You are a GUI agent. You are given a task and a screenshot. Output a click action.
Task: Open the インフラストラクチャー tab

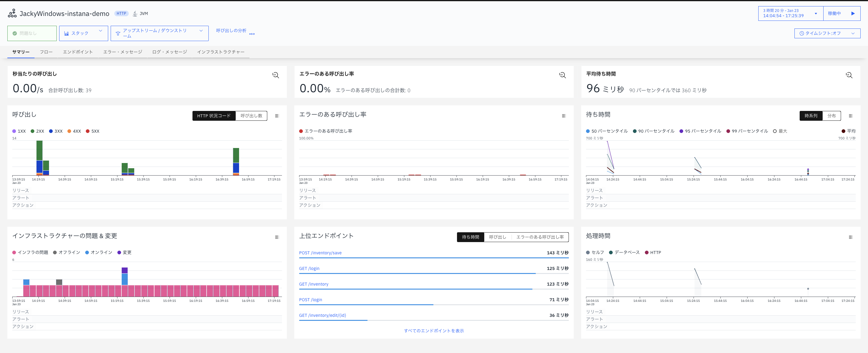(221, 52)
